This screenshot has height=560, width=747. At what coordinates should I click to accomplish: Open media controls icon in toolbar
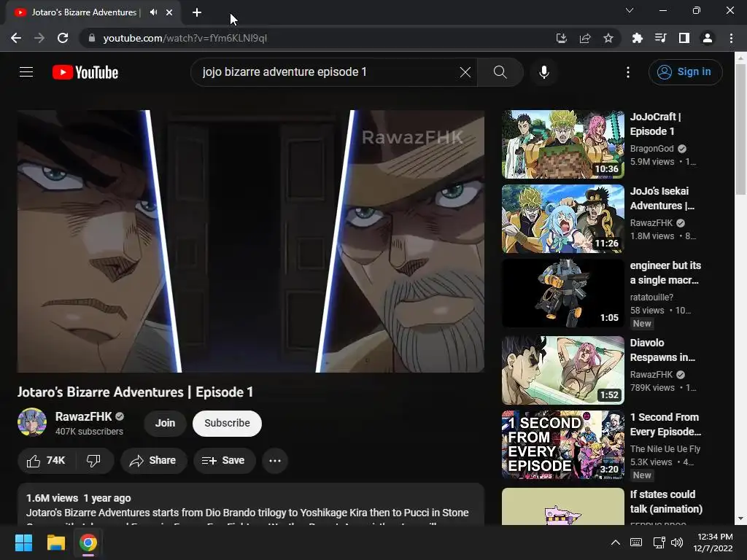pos(661,38)
